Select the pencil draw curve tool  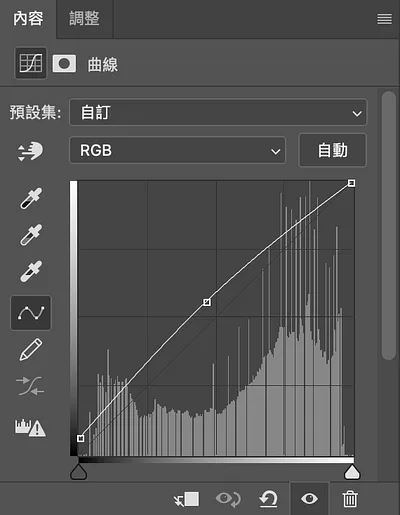tap(31, 350)
